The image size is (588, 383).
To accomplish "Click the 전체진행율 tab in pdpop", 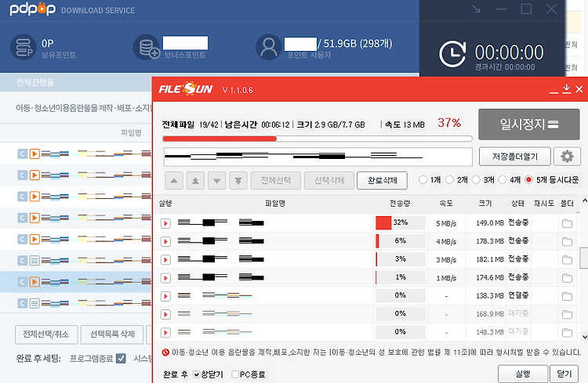I will [35, 82].
